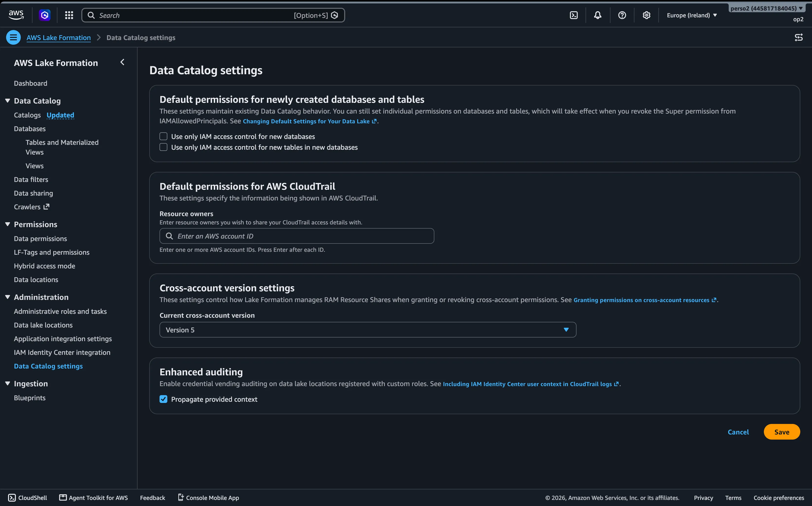Open the Privacy link in footer

pos(704,498)
